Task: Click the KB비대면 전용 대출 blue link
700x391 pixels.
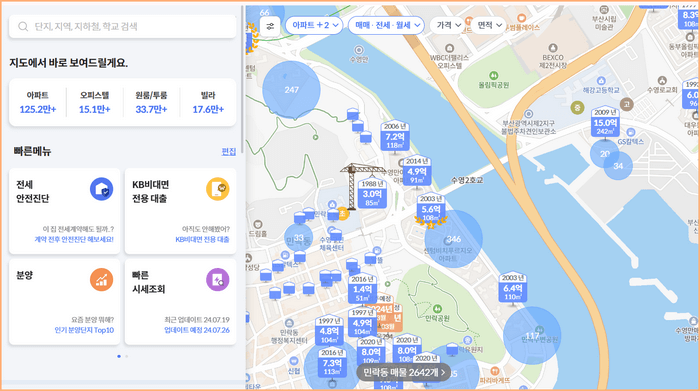Action: click(x=202, y=240)
